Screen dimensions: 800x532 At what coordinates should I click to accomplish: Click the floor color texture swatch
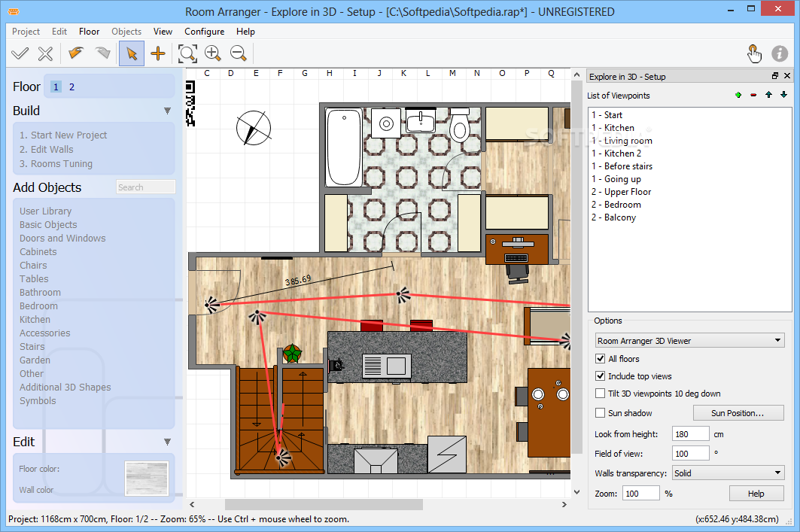pos(147,479)
